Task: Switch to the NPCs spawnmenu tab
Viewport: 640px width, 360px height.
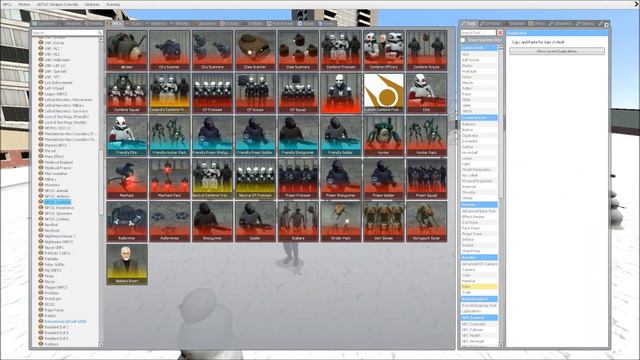Action: 115,24
